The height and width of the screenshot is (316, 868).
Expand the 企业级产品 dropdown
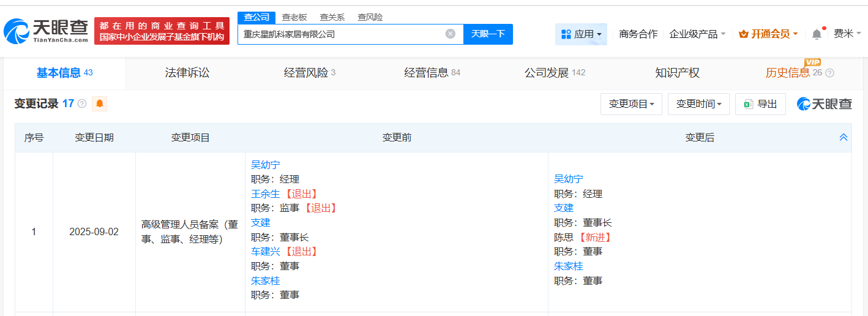[697, 34]
